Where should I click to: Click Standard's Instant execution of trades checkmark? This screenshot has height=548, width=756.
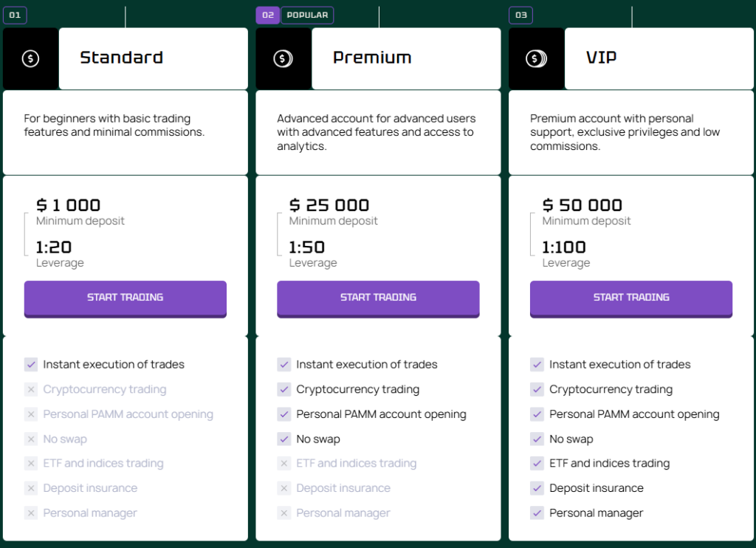click(x=31, y=364)
